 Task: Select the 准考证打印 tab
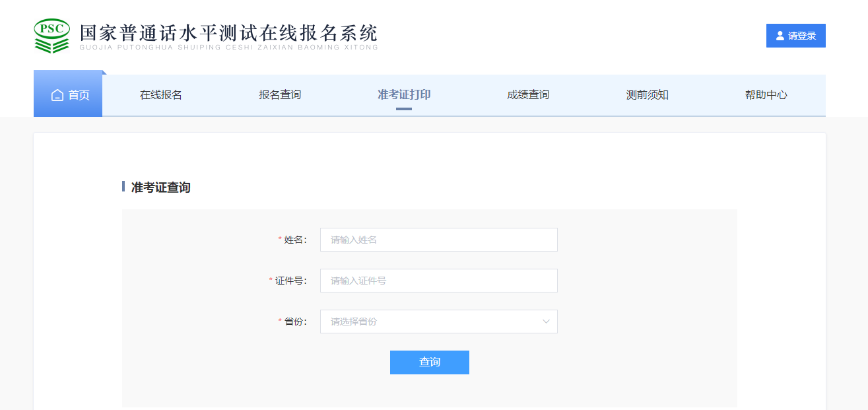[x=404, y=94]
